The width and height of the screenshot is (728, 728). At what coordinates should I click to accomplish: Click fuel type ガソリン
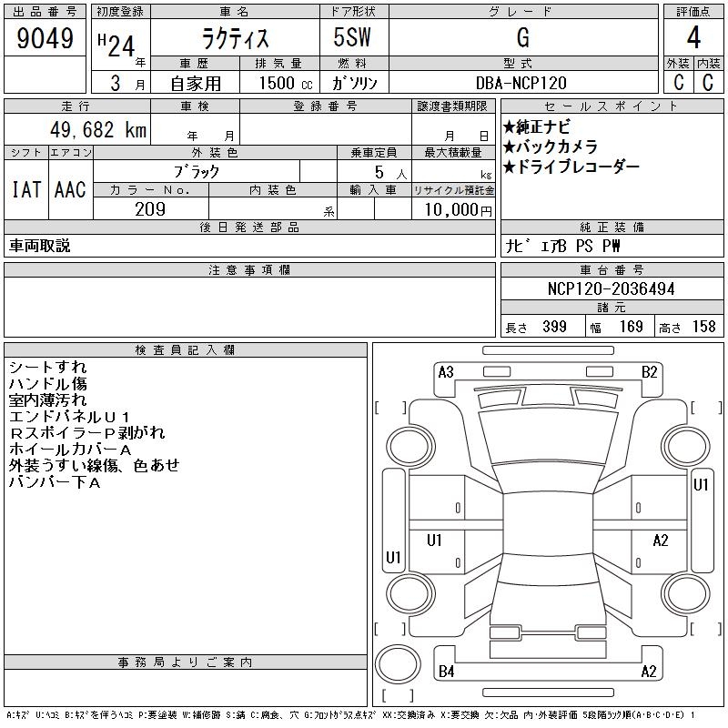pyautogui.click(x=354, y=84)
